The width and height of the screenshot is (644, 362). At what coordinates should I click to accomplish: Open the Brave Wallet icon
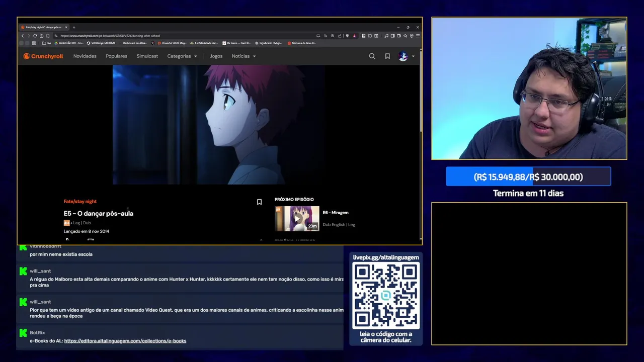point(399,36)
